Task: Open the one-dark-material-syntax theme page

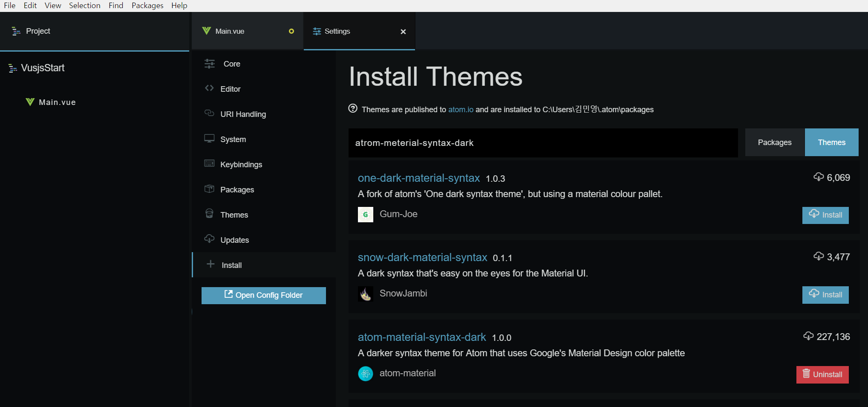Action: (x=419, y=178)
